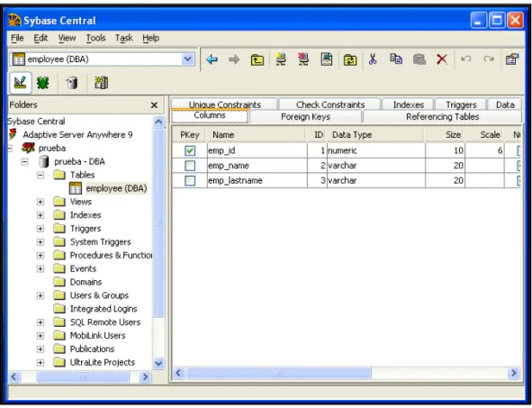The height and width of the screenshot is (408, 532).
Task: Click the Undo toolbar icon
Action: pyautogui.click(x=466, y=59)
